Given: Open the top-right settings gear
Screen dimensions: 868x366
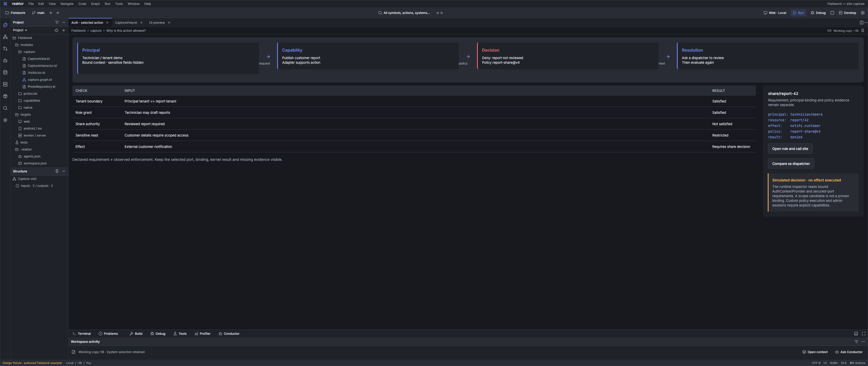Looking at the screenshot, I should pyautogui.click(x=863, y=13).
